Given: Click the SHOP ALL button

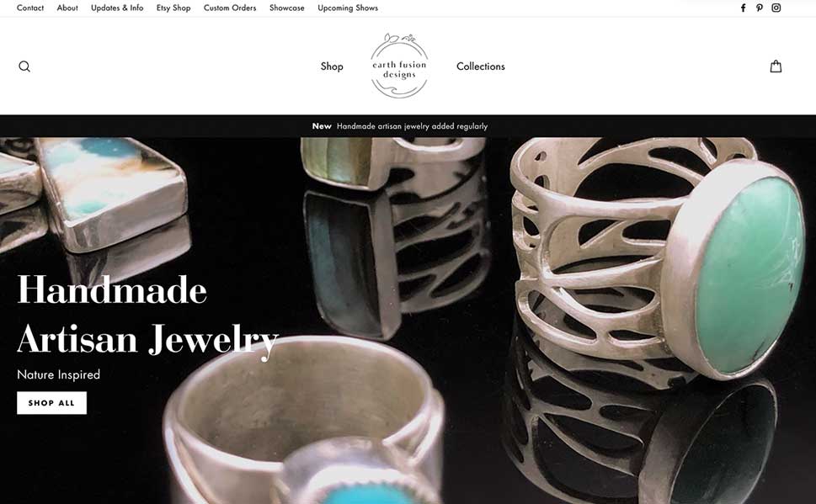Looking at the screenshot, I should click(51, 402).
